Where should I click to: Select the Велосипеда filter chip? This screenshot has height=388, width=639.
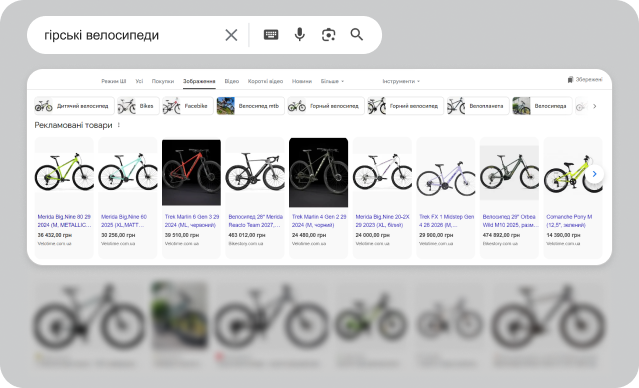[x=542, y=106]
